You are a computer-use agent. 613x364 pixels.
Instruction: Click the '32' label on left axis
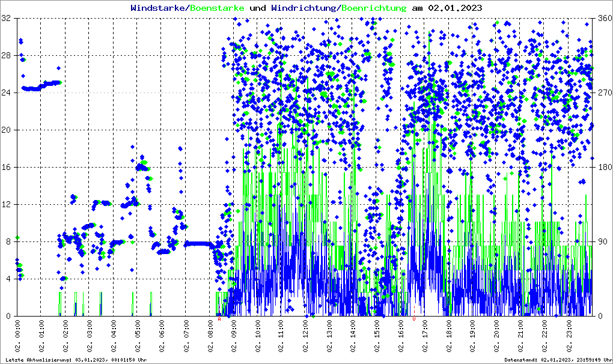click(x=7, y=18)
